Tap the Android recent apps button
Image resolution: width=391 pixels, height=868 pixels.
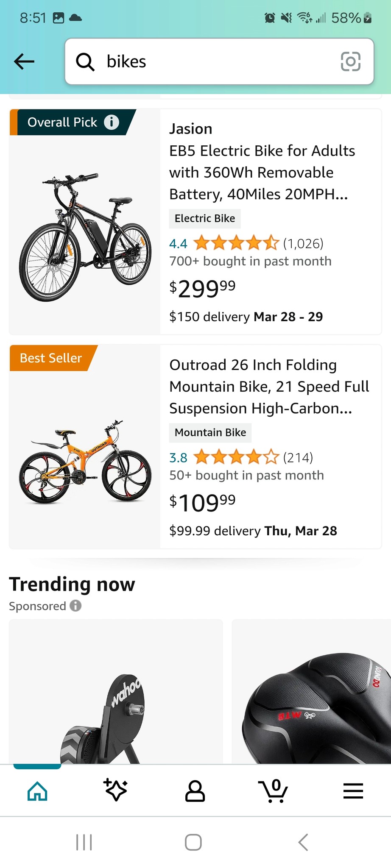coord(84,842)
